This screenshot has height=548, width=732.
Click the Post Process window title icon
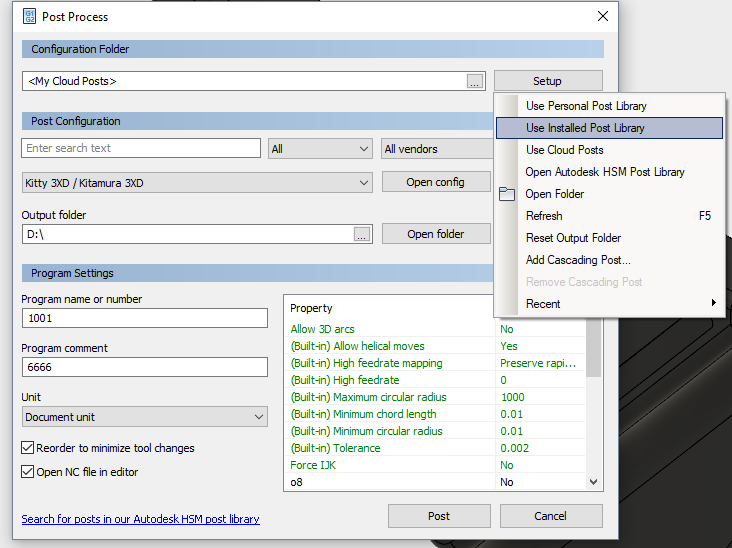tap(29, 16)
